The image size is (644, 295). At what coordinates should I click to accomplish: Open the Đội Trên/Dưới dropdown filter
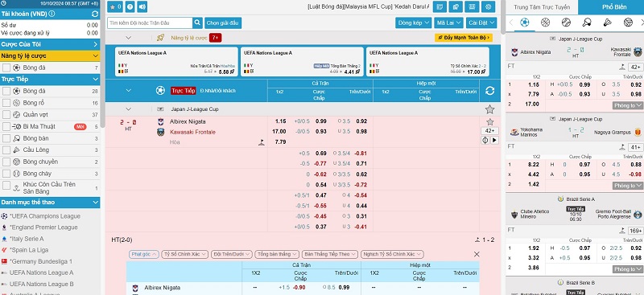click(232, 254)
